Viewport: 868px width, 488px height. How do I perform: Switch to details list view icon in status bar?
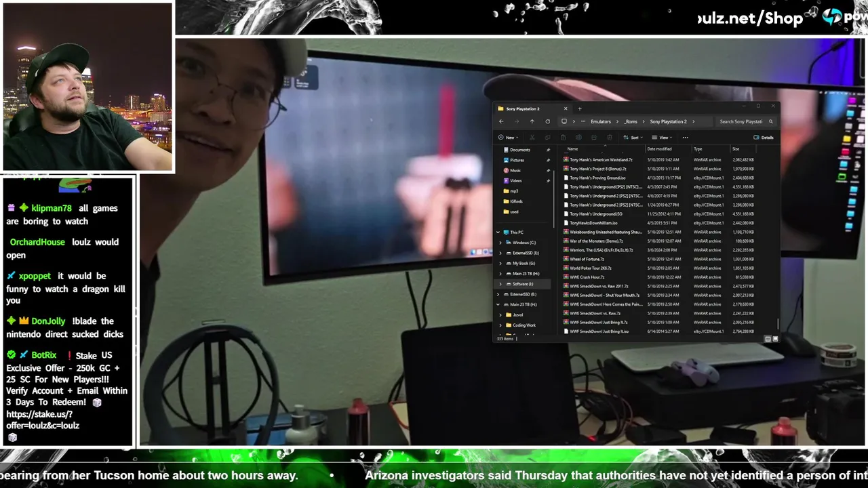(768, 339)
